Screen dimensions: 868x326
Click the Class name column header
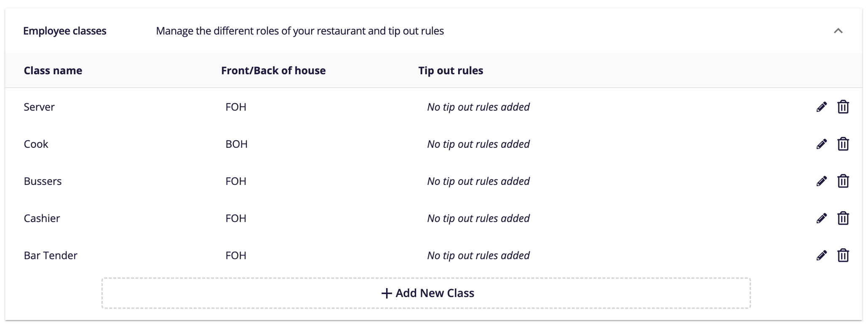tap(53, 70)
